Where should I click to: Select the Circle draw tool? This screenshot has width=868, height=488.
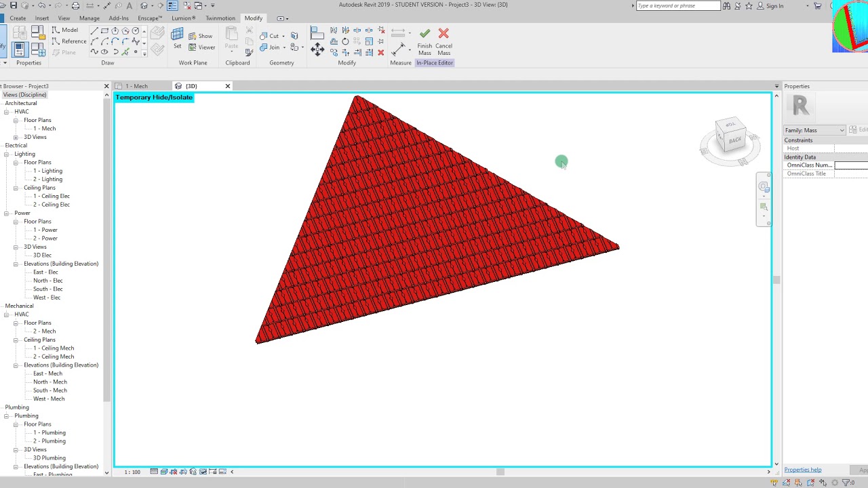click(x=136, y=30)
